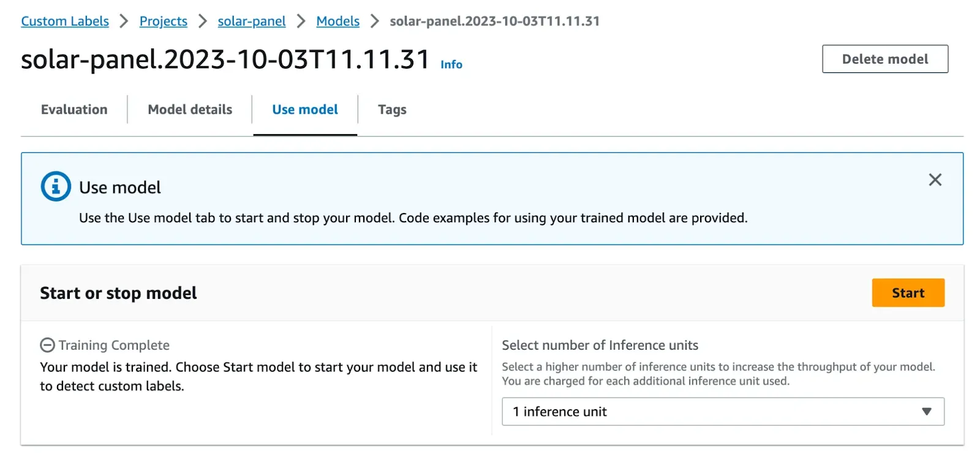The height and width of the screenshot is (455, 980).
Task: Click the large solar-panel.2023-10-03T11.11.31 page title
Action: (225, 59)
